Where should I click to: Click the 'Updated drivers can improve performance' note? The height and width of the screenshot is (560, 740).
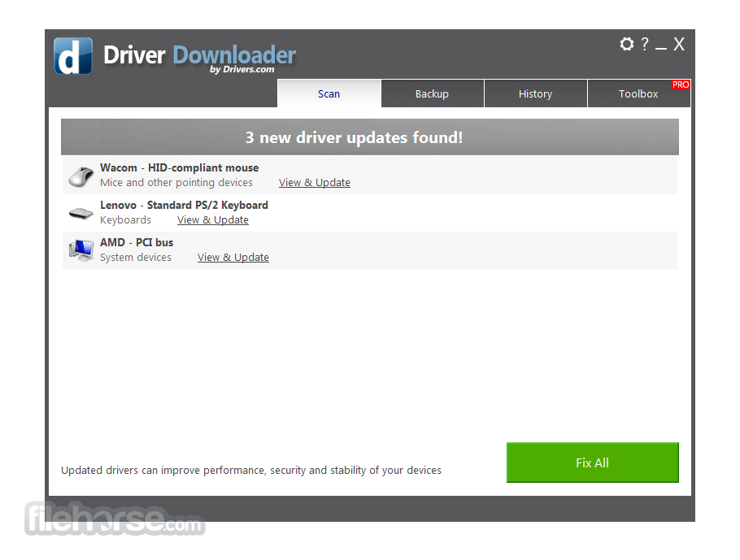pyautogui.click(x=251, y=471)
